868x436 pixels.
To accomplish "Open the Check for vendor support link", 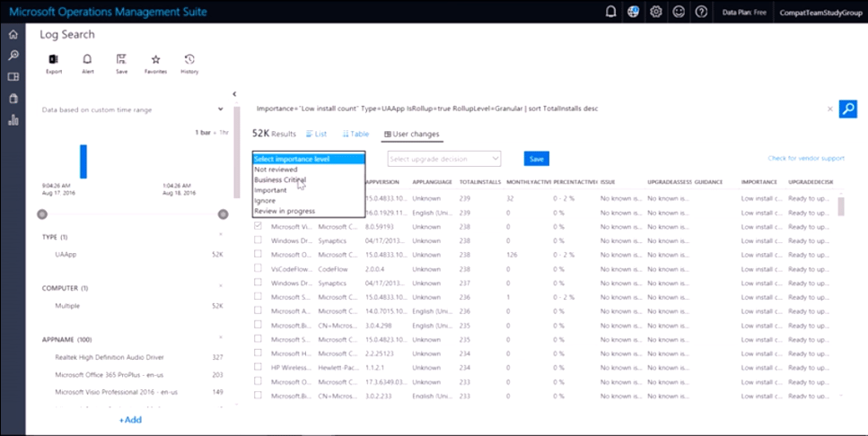I will [806, 158].
